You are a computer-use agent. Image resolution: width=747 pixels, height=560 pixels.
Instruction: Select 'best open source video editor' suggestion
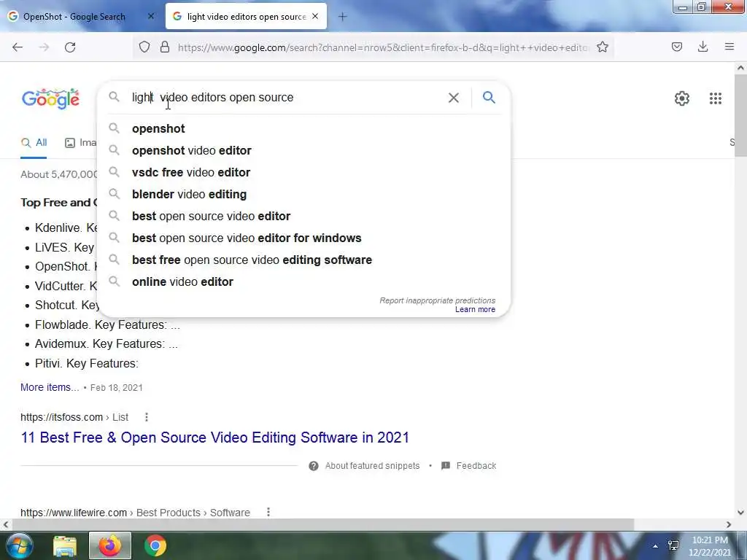click(304, 216)
